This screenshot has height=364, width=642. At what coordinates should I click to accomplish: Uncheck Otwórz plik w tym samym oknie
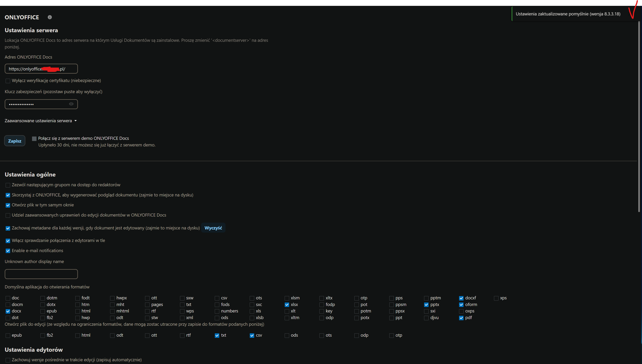point(8,205)
